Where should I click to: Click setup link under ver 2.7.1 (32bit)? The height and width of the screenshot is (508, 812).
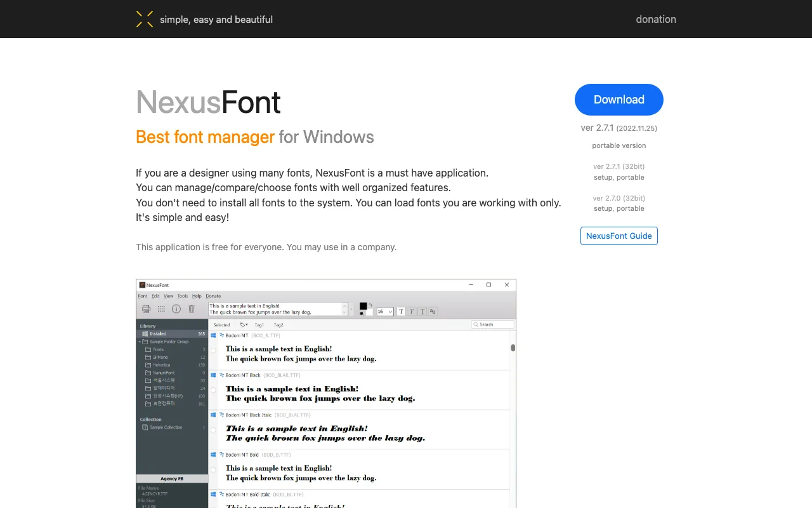(x=603, y=177)
